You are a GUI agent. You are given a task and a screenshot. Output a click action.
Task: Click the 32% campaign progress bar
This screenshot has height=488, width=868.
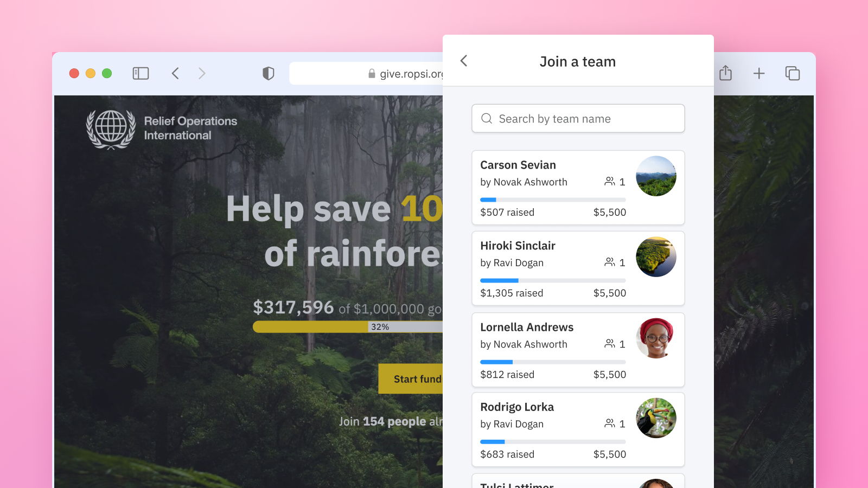[x=348, y=327]
